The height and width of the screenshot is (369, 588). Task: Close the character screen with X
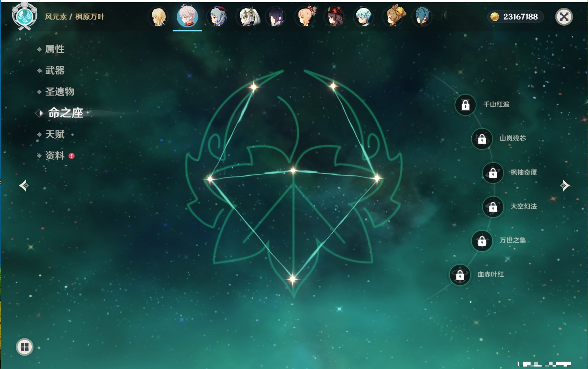click(564, 17)
